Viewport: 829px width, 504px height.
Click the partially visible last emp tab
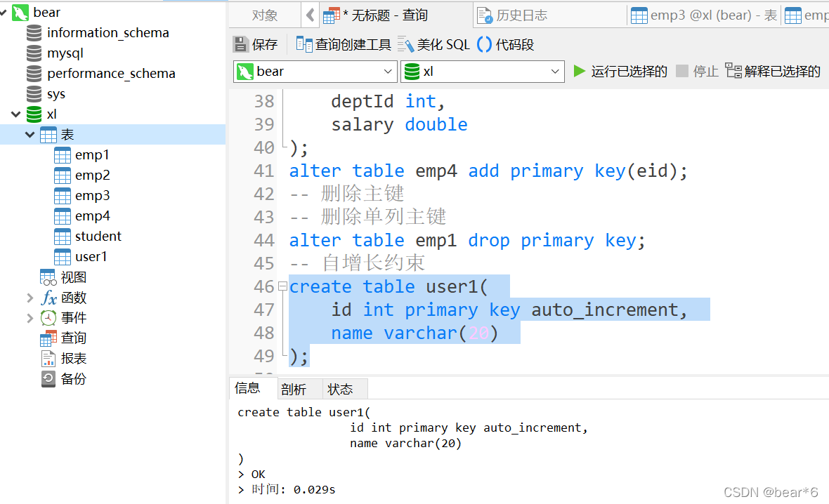(x=807, y=15)
